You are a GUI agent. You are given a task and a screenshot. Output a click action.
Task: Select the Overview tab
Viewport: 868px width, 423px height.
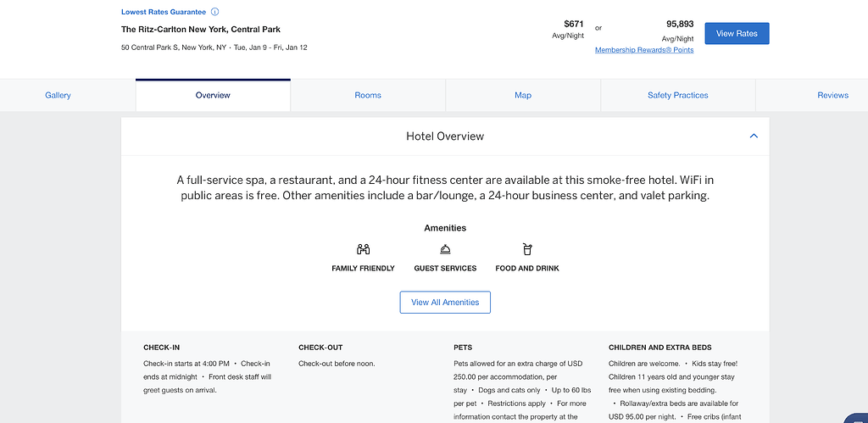pos(213,95)
